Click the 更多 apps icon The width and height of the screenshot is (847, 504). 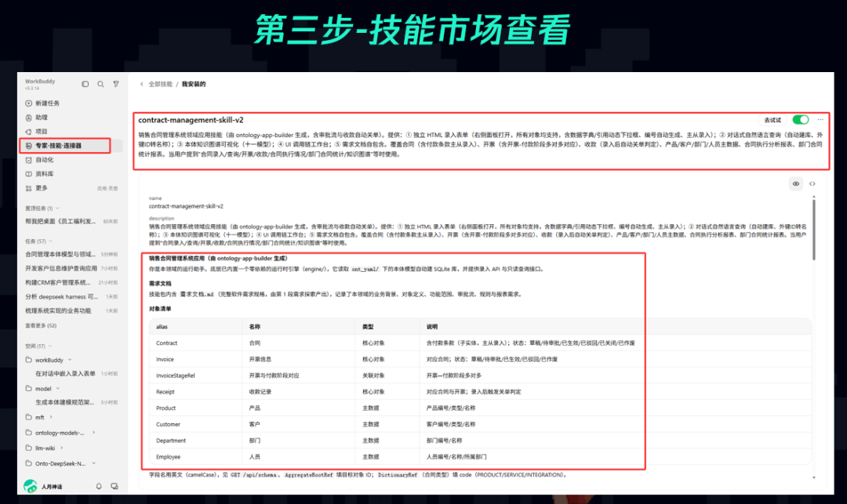[x=29, y=188]
